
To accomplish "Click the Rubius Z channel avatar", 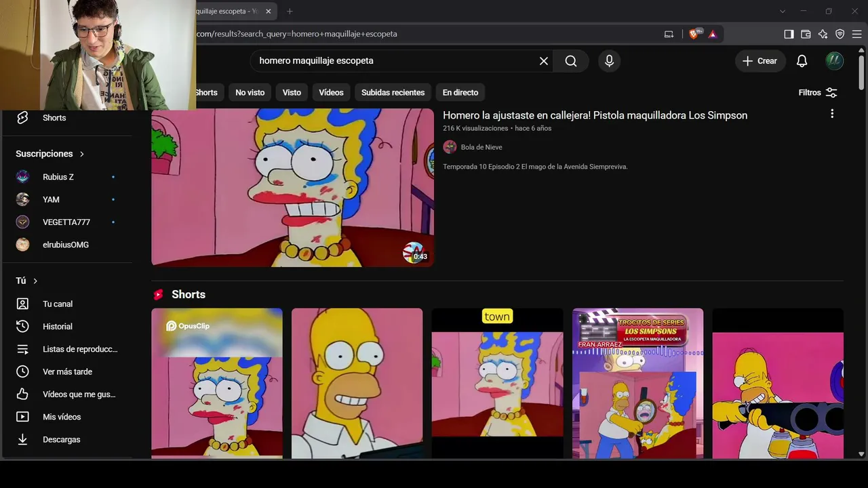I will 23,177.
